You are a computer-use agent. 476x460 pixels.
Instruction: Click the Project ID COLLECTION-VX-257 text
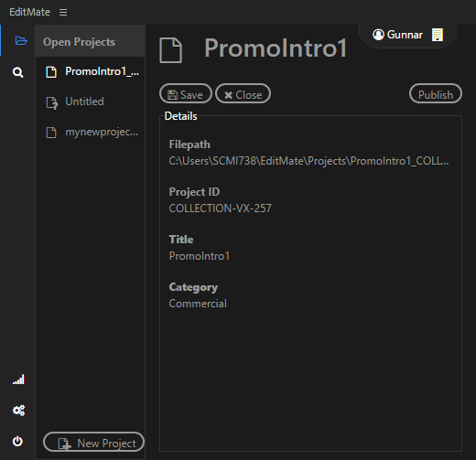(x=220, y=209)
